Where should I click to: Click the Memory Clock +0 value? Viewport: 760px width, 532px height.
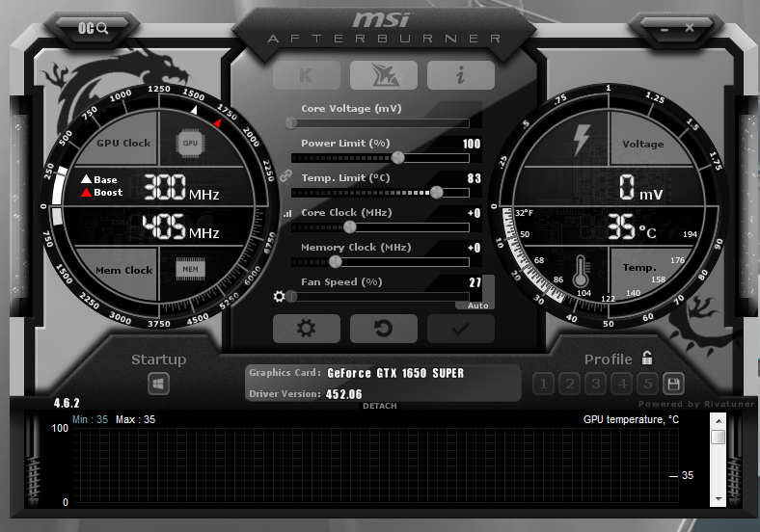point(474,248)
